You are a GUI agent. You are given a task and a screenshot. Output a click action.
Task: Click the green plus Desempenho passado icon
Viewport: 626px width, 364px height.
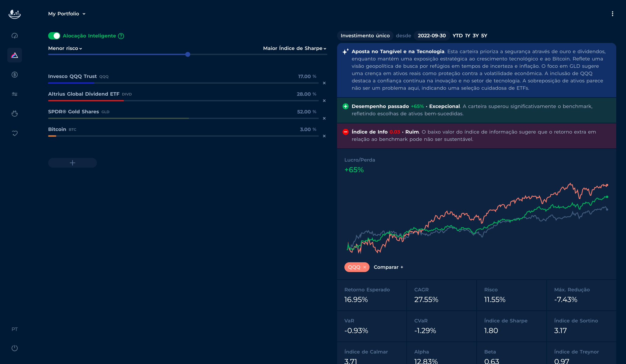(x=345, y=106)
